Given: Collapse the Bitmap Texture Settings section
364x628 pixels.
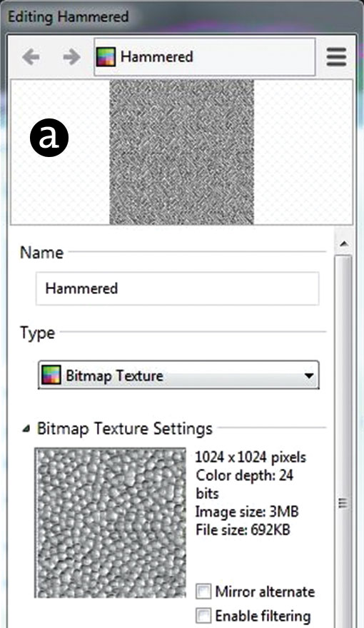Looking at the screenshot, I should click(26, 429).
